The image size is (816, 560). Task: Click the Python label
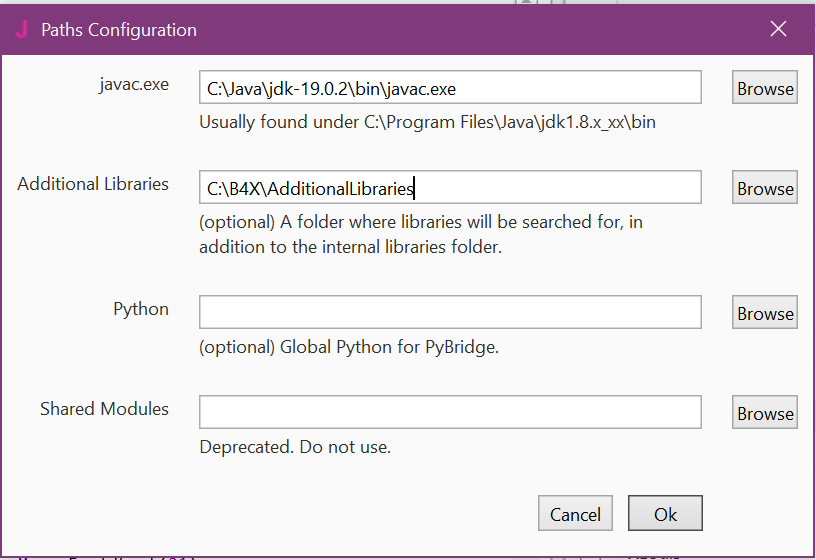[141, 309]
